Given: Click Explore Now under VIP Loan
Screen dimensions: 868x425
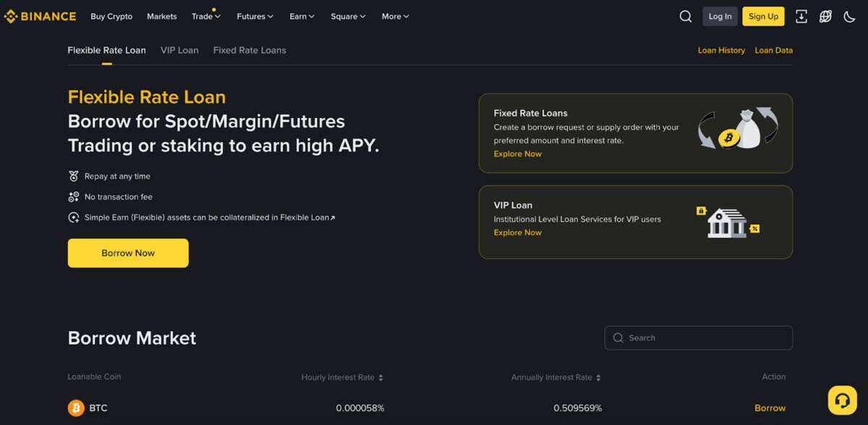Looking at the screenshot, I should click(x=517, y=232).
